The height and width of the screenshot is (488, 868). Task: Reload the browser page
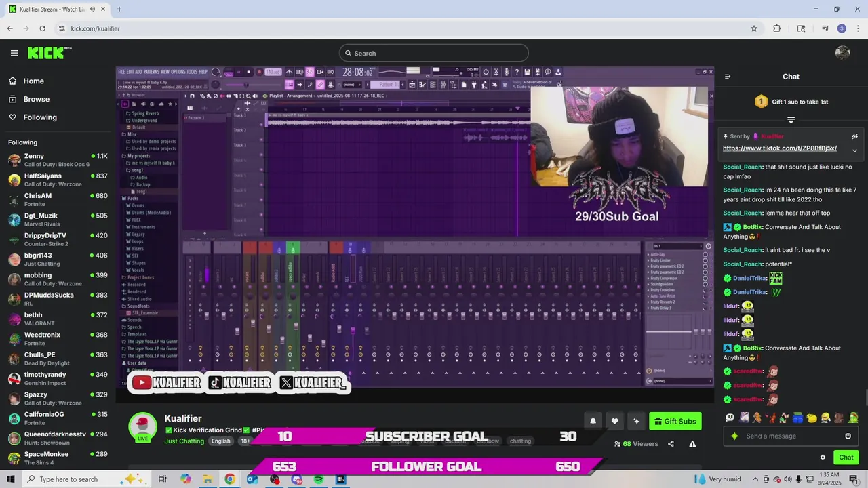(x=42, y=28)
